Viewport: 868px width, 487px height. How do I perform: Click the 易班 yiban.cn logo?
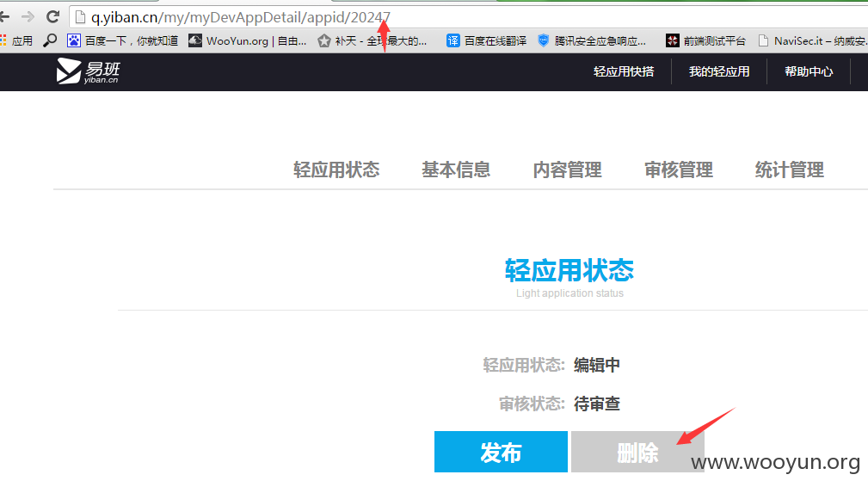click(88, 71)
